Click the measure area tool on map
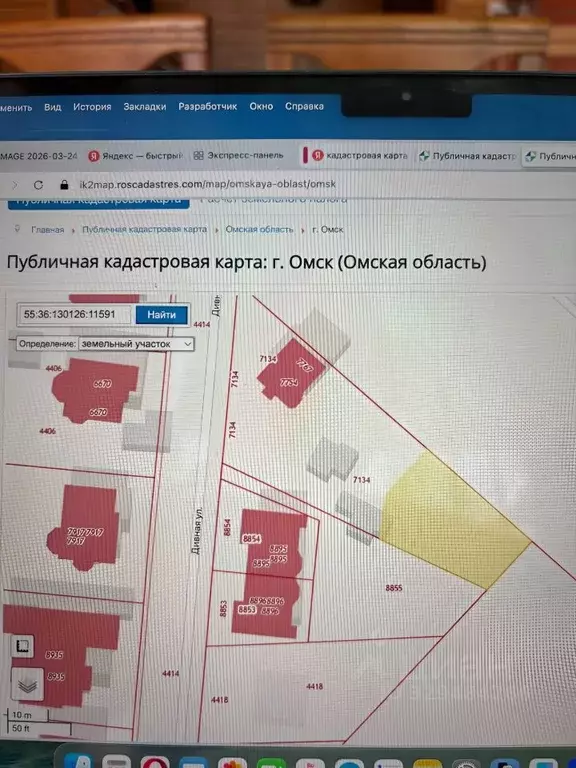Viewport: 576px width, 768px height. tap(22, 647)
